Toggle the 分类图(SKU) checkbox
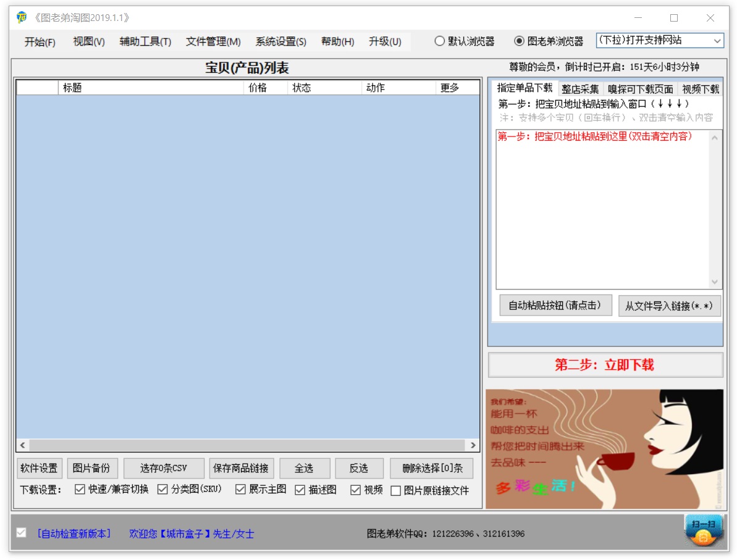Viewport: 737px width, 560px height. point(162,490)
